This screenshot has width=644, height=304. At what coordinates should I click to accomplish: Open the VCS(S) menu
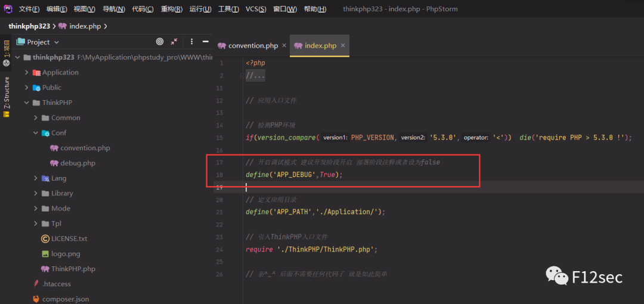(x=256, y=9)
